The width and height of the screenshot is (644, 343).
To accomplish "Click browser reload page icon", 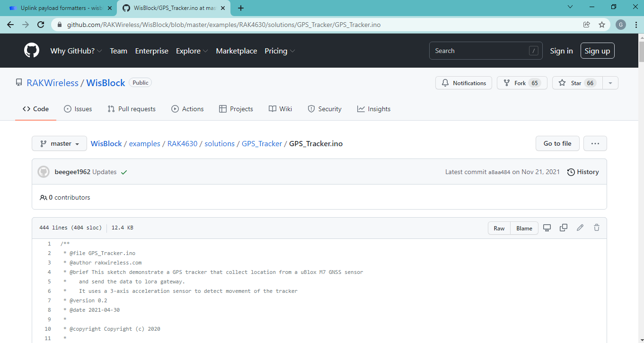I will click(x=41, y=25).
